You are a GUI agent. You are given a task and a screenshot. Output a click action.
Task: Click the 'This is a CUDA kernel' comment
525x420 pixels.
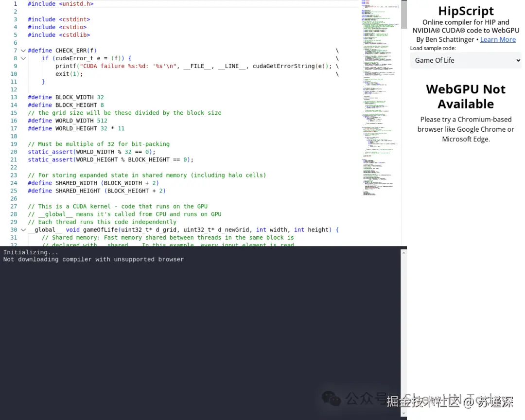(118, 207)
